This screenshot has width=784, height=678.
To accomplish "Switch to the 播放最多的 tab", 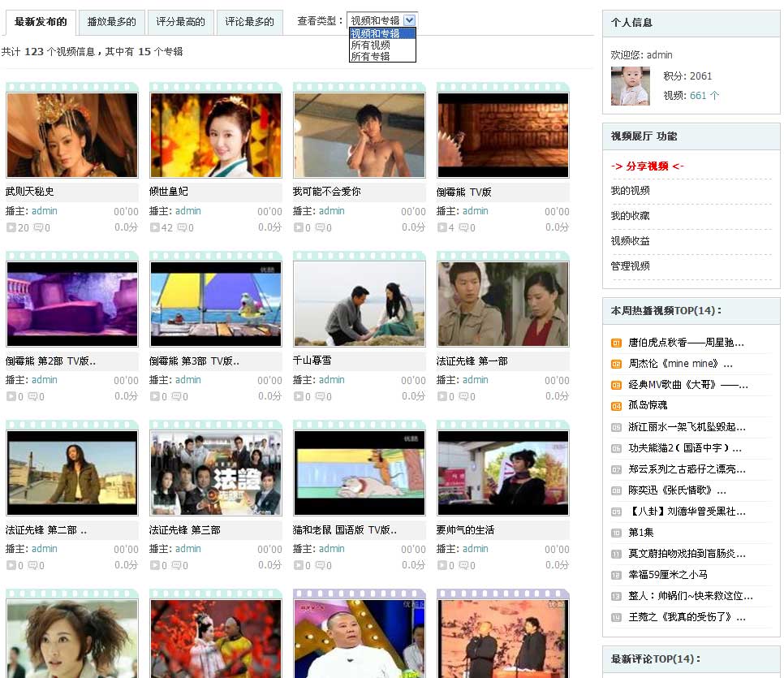I will click(x=111, y=22).
